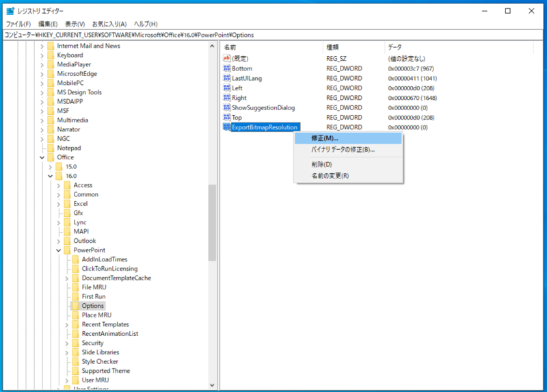Collapse the Office key
This screenshot has height=392, width=547.
42,157
